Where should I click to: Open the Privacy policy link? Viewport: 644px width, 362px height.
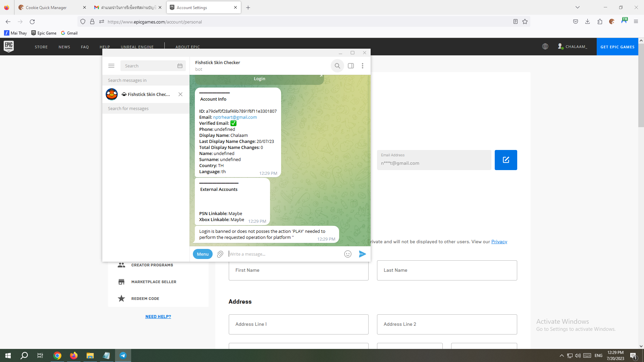pos(499,242)
